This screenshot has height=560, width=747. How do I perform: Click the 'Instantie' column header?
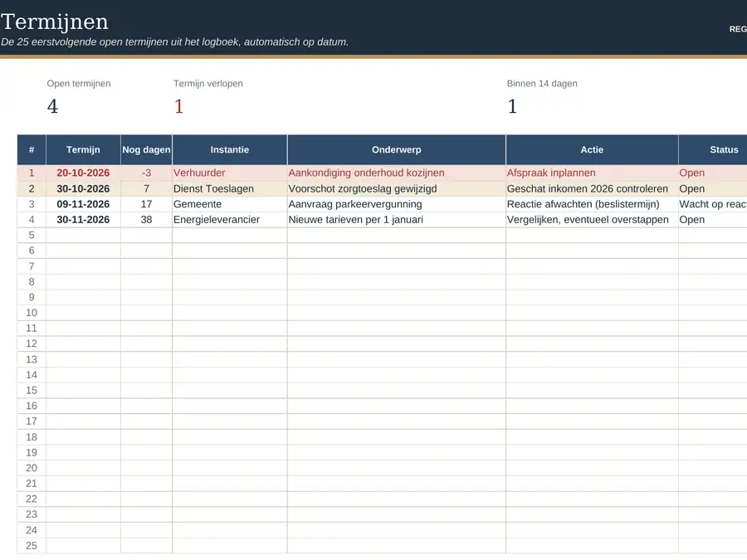pos(230,149)
